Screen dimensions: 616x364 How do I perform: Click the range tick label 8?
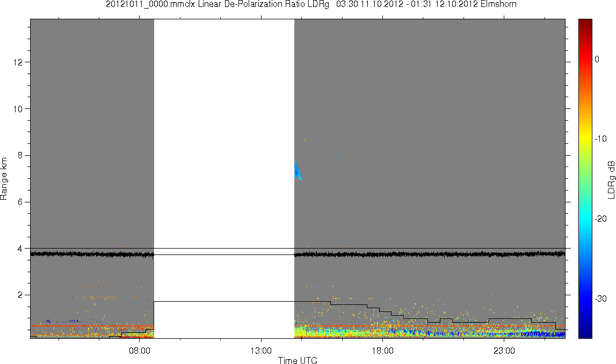point(20,155)
